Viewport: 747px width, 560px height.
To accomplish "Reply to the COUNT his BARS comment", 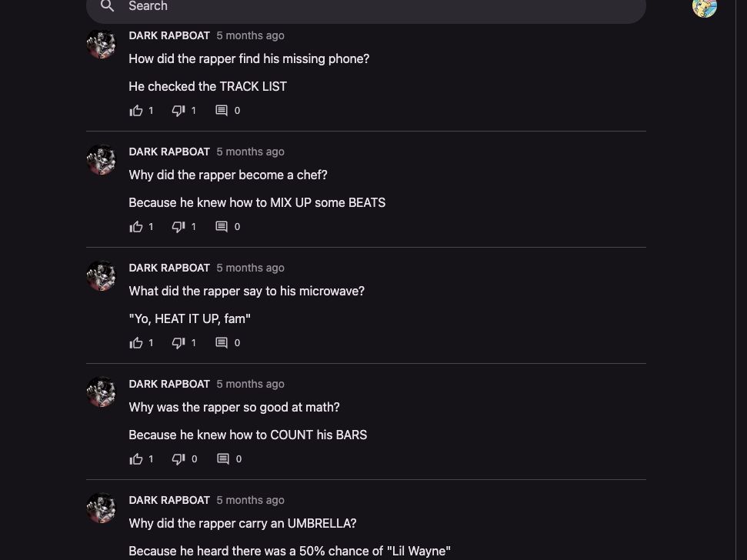I will [223, 459].
